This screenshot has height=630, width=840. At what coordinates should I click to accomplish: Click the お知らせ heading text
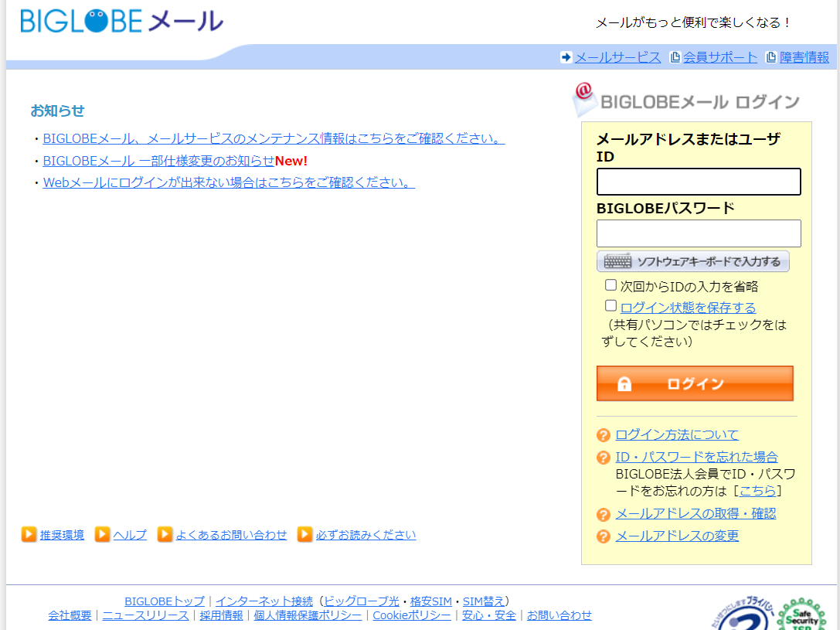click(57, 111)
